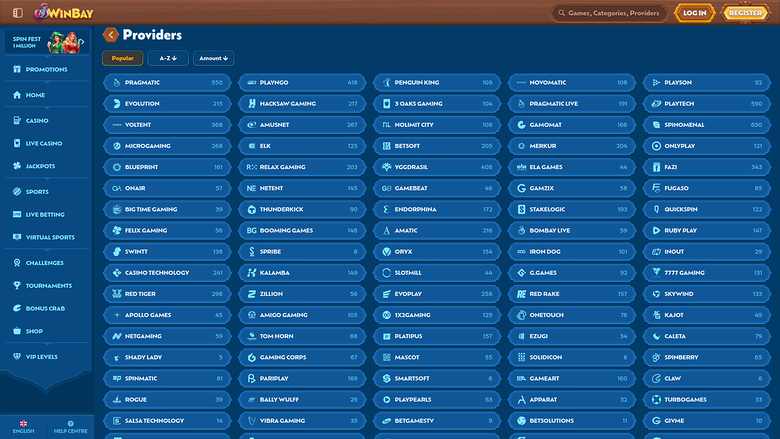
Task: Click the Register button
Action: (746, 13)
